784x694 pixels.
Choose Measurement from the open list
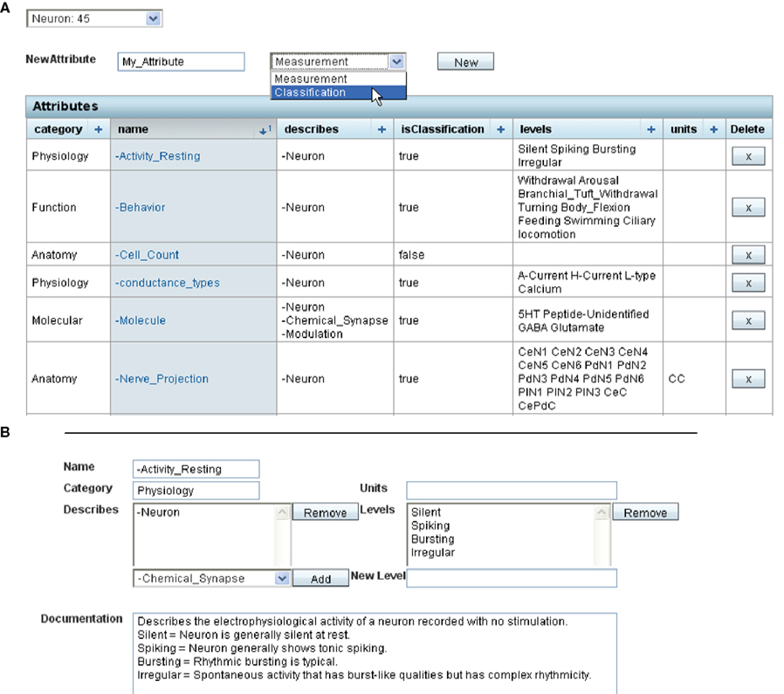click(x=339, y=79)
